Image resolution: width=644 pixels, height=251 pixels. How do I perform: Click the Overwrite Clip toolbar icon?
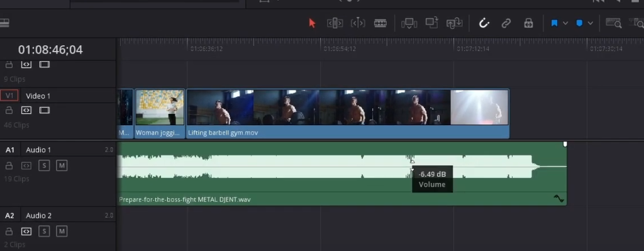point(431,23)
